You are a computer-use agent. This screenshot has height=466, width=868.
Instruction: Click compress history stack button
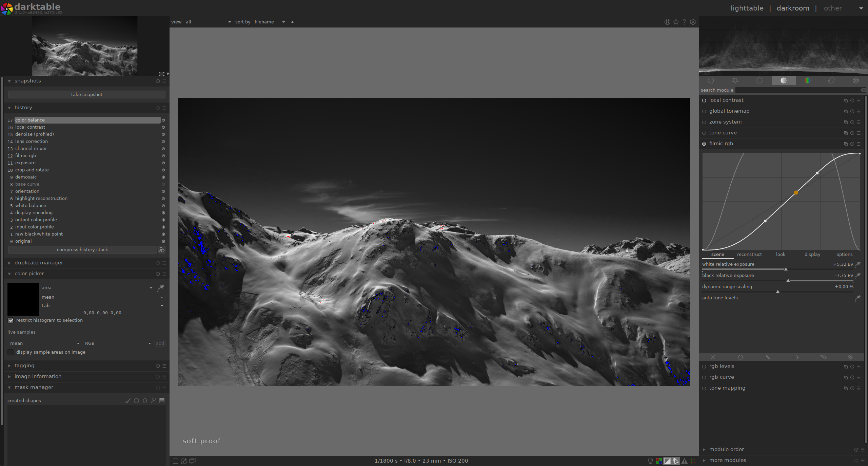(82, 250)
